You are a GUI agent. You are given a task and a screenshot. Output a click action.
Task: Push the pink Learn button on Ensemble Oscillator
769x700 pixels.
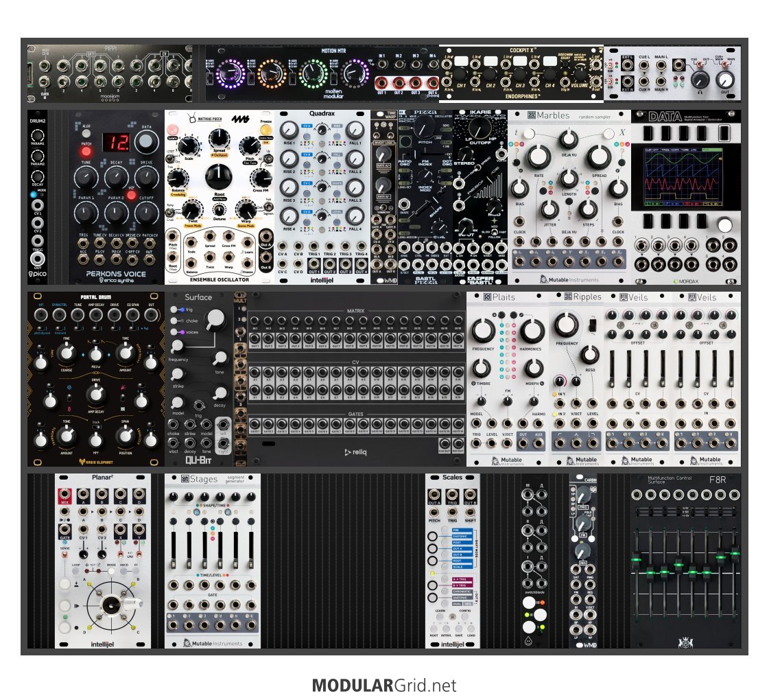(x=173, y=130)
